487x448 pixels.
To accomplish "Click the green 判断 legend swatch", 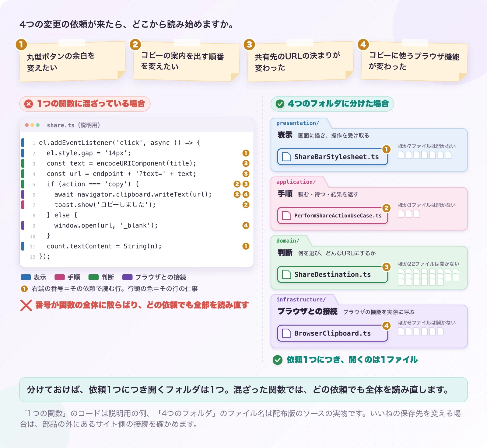I will [93, 277].
